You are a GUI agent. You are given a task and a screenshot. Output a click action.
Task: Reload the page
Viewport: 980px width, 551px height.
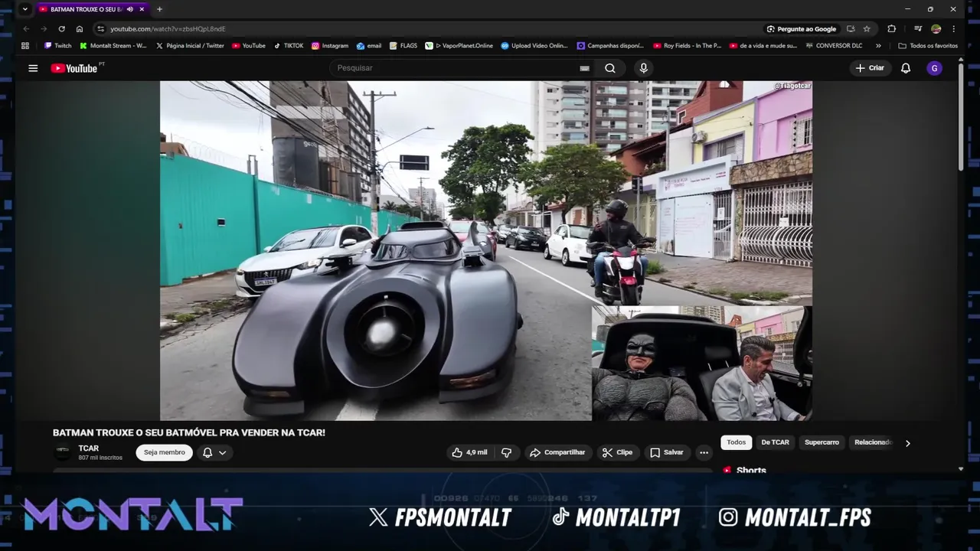coord(61,29)
